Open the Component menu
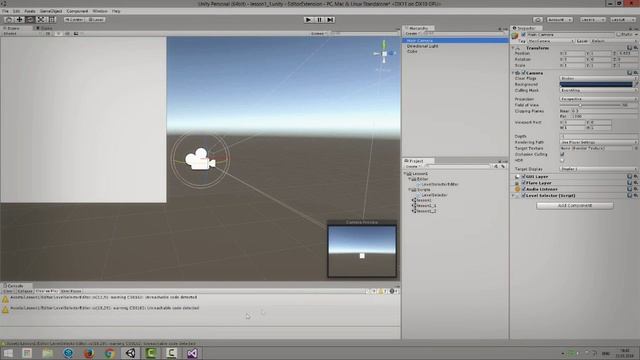This screenshot has height=360, width=640. [77, 11]
